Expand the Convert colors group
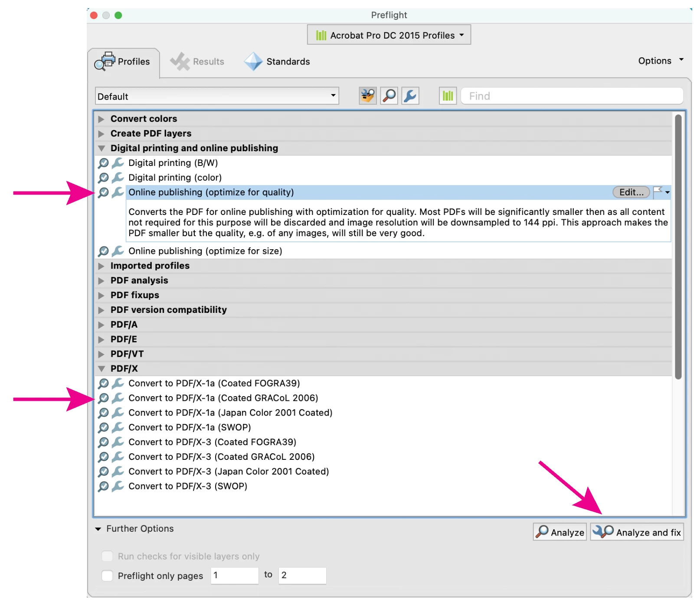The width and height of the screenshot is (700, 605). [101, 119]
